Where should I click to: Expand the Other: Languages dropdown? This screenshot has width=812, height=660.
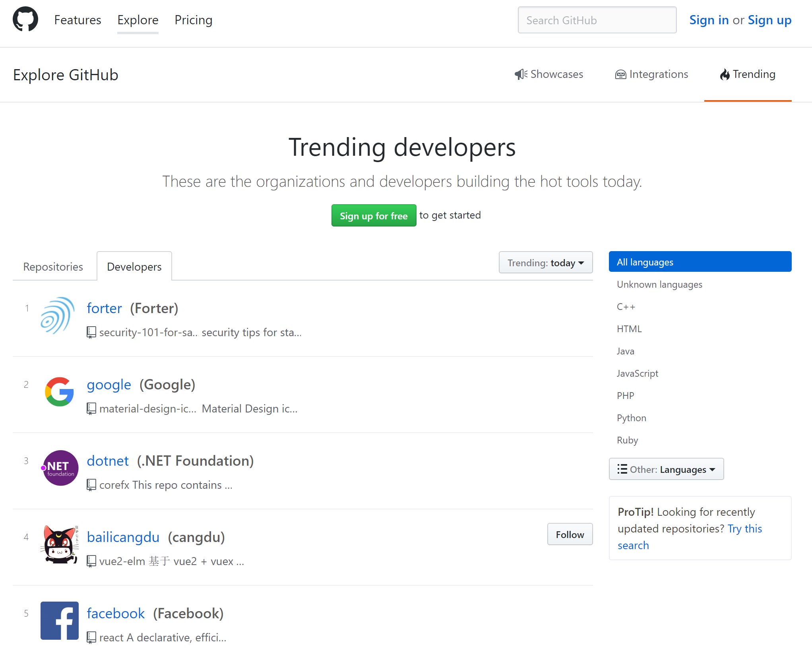[666, 469]
